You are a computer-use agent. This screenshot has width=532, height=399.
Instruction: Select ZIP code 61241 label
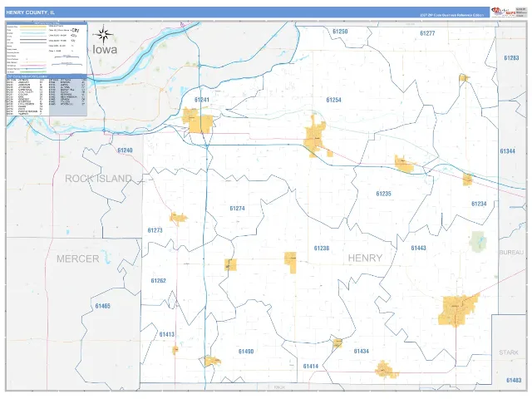pos(202,100)
